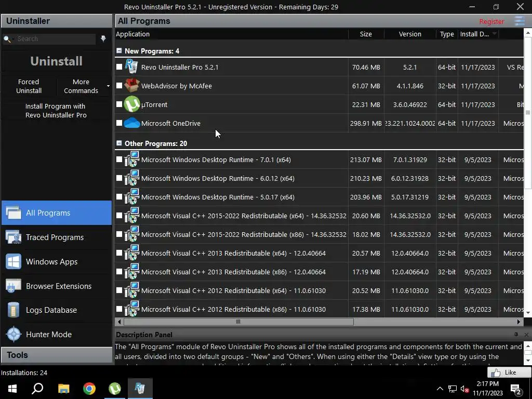
Task: Click the horizontal scrollbar thumb of program list
Action: click(238, 322)
